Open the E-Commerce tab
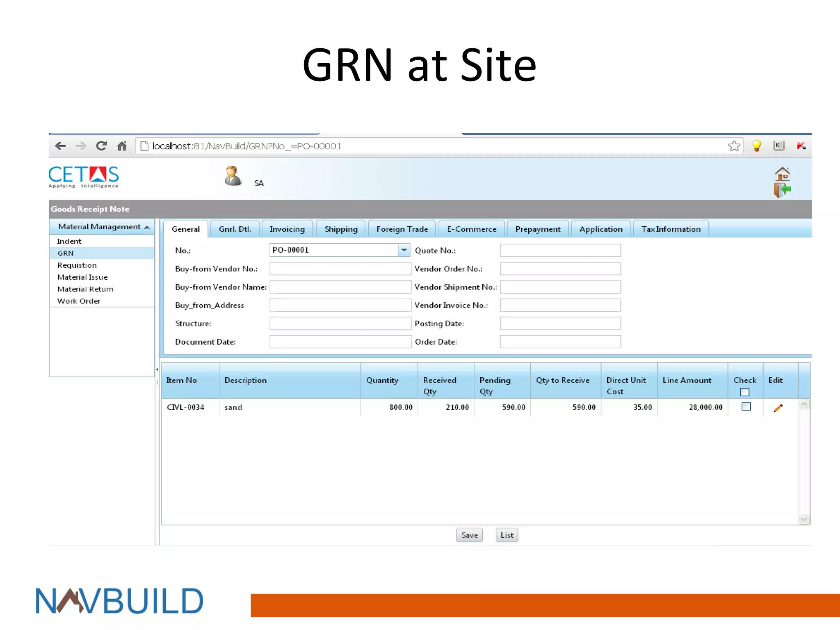The image size is (840, 630). click(x=471, y=229)
